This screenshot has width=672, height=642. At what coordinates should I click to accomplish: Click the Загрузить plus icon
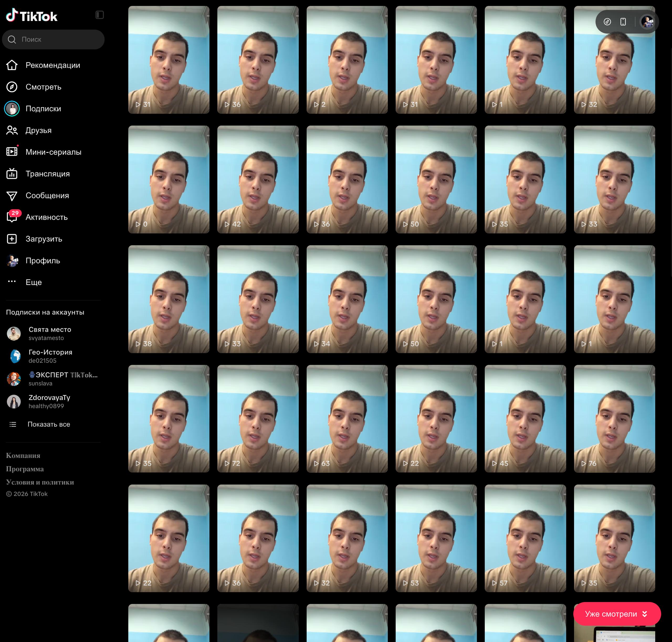[12, 239]
